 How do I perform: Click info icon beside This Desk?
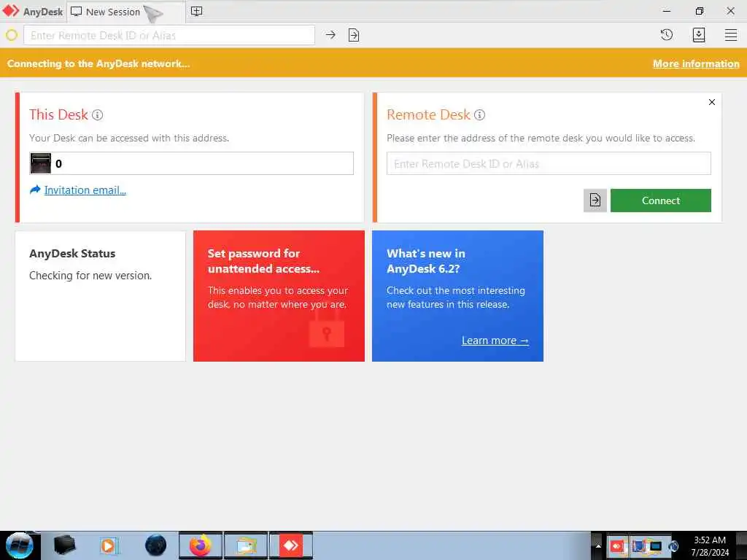(x=97, y=114)
